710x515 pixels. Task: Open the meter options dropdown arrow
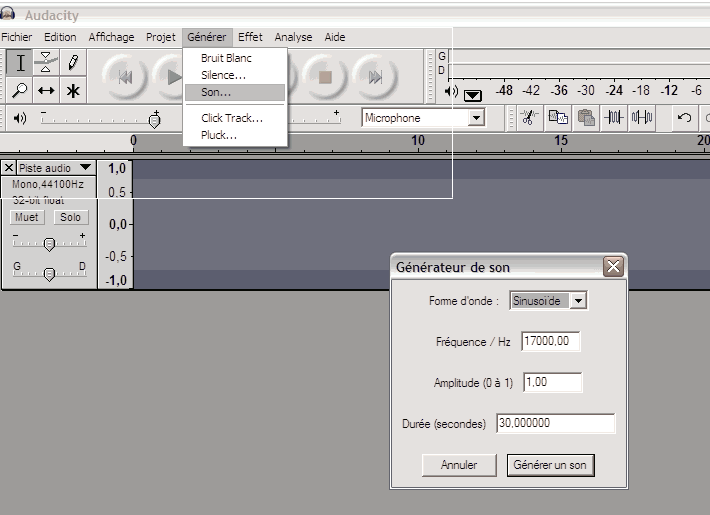pyautogui.click(x=473, y=95)
